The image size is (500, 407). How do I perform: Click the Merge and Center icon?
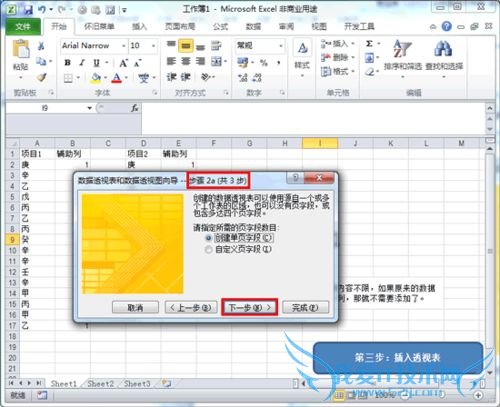216,61
